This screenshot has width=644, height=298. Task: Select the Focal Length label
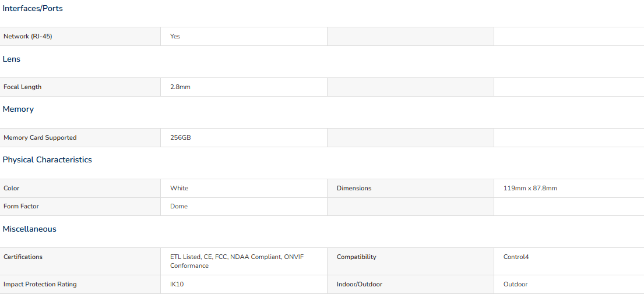pyautogui.click(x=23, y=87)
